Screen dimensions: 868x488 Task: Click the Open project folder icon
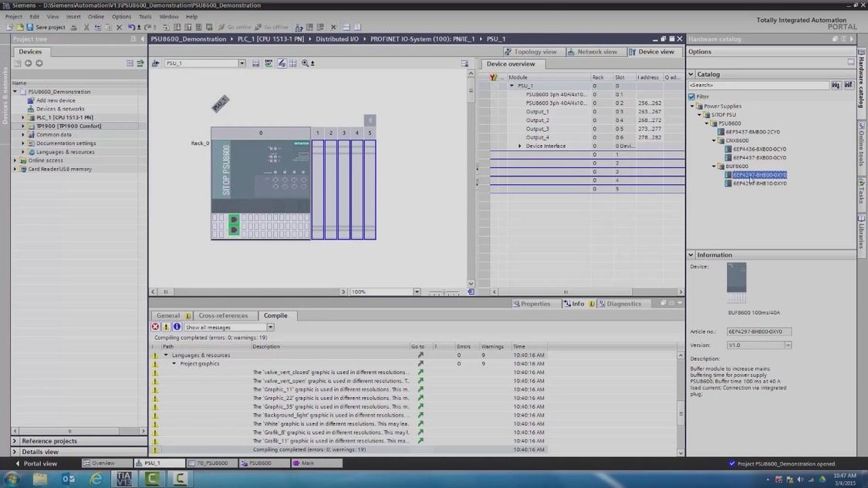coord(20,27)
